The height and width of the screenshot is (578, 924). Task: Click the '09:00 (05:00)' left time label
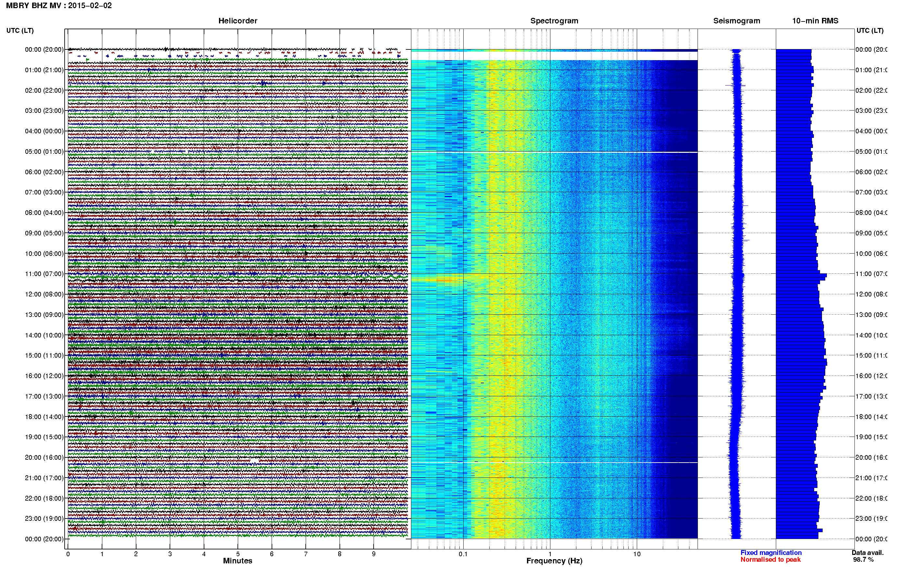(44, 233)
